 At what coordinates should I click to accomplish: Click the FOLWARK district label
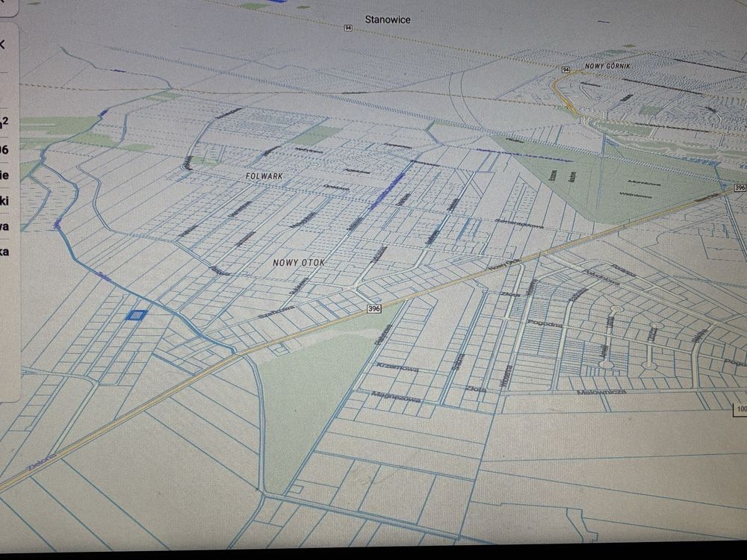264,176
